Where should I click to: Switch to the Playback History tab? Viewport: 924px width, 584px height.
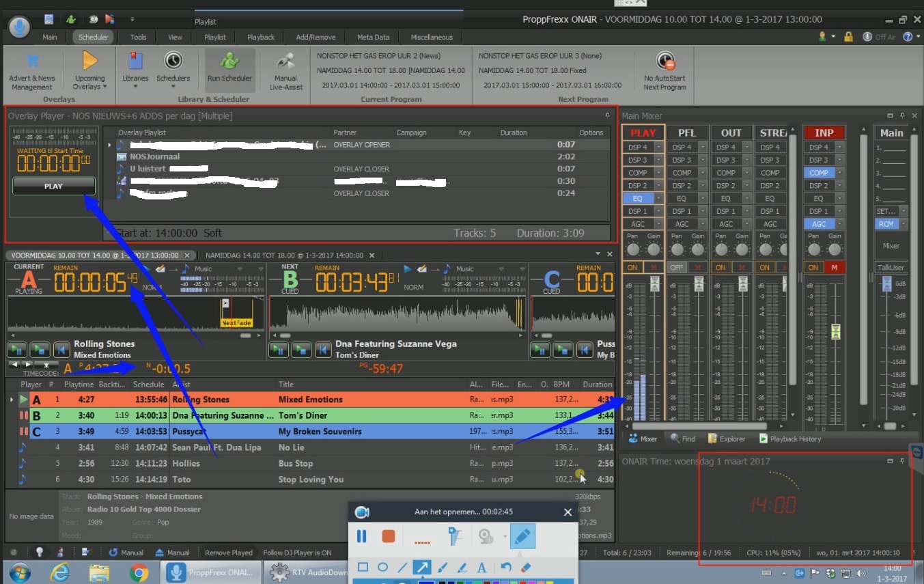click(789, 439)
